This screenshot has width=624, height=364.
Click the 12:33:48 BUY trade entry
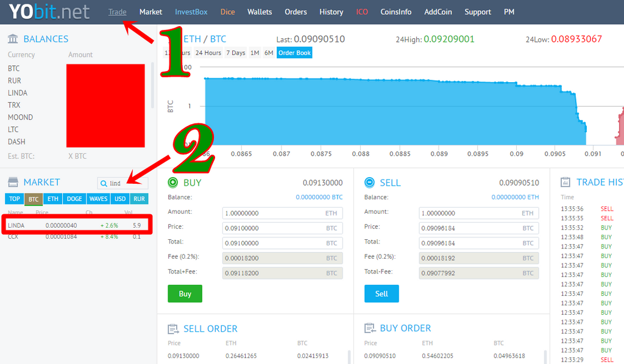[586, 237]
